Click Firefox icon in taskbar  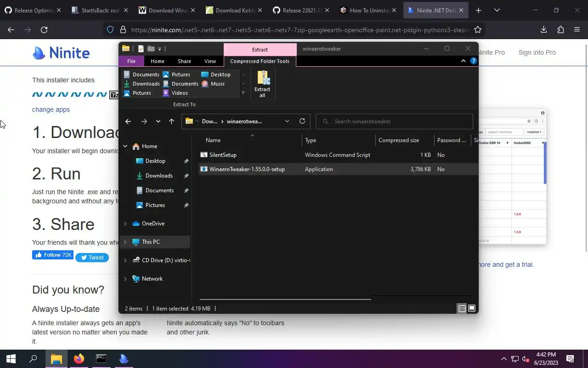click(x=79, y=359)
